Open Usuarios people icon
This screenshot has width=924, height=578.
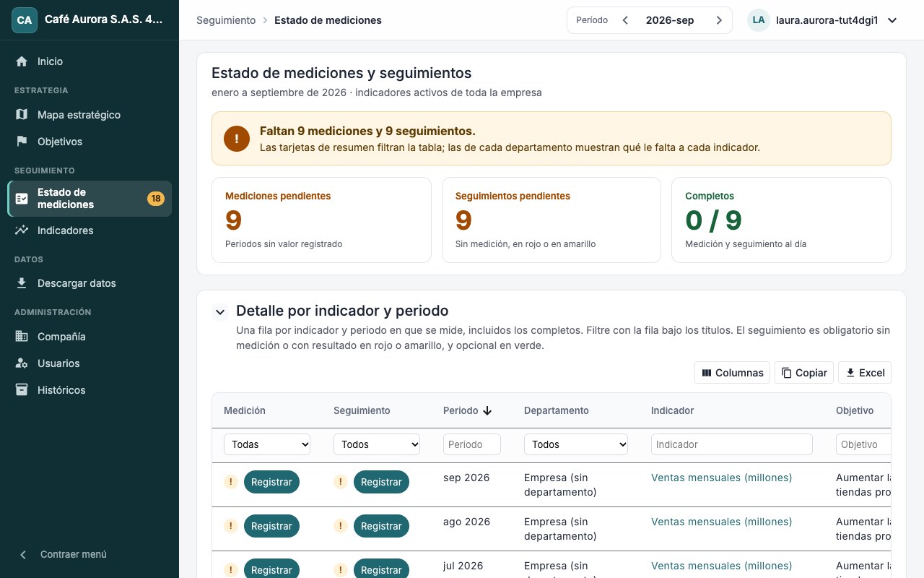(x=22, y=363)
